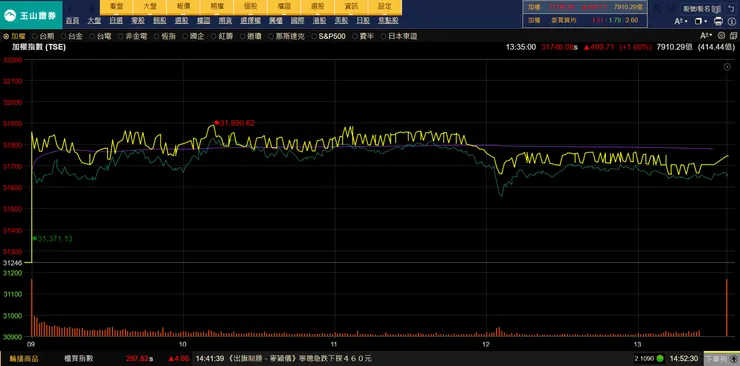
Task: Open 國際 shortcut link
Action: (x=297, y=21)
